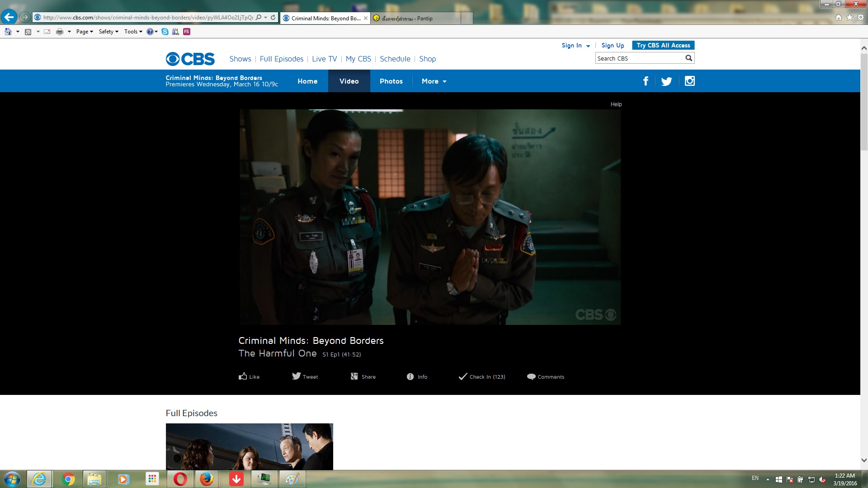The width and height of the screenshot is (868, 488).
Task: Open the Live TV link
Action: (325, 59)
